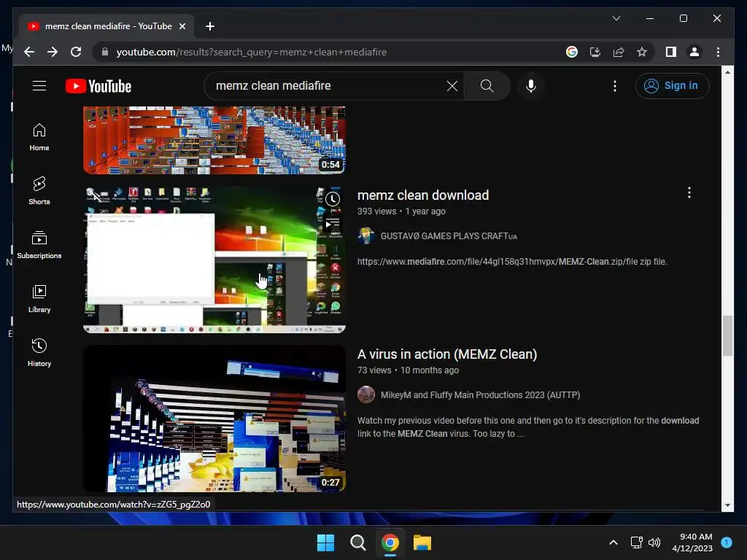Viewport: 747px width, 560px height.
Task: Install YouTube app from address bar icon
Action: click(x=595, y=52)
